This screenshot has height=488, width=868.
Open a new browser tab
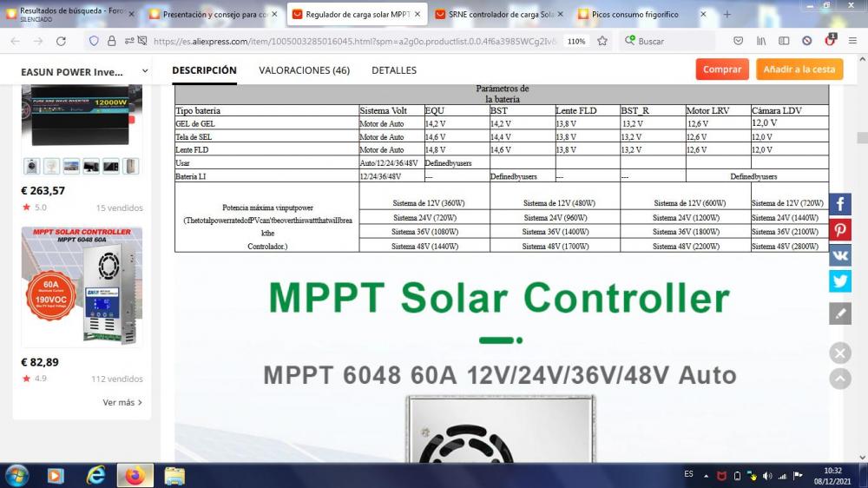tap(727, 14)
